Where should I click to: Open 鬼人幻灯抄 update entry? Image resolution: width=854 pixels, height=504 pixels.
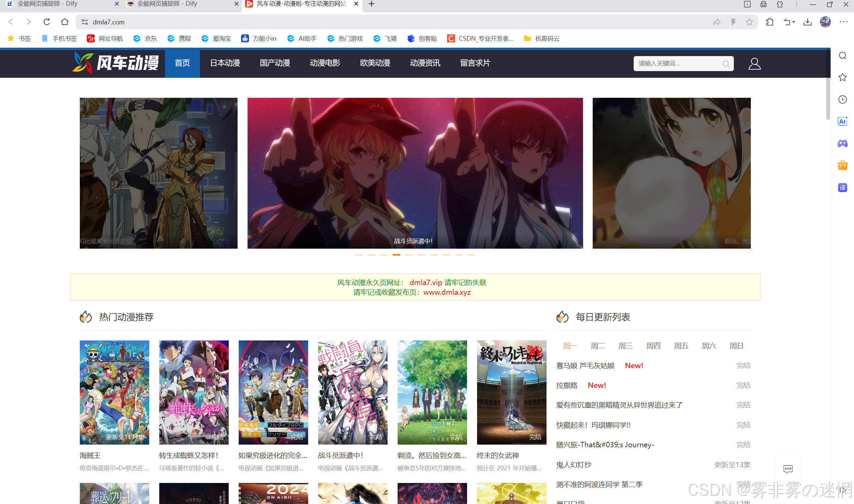(574, 465)
